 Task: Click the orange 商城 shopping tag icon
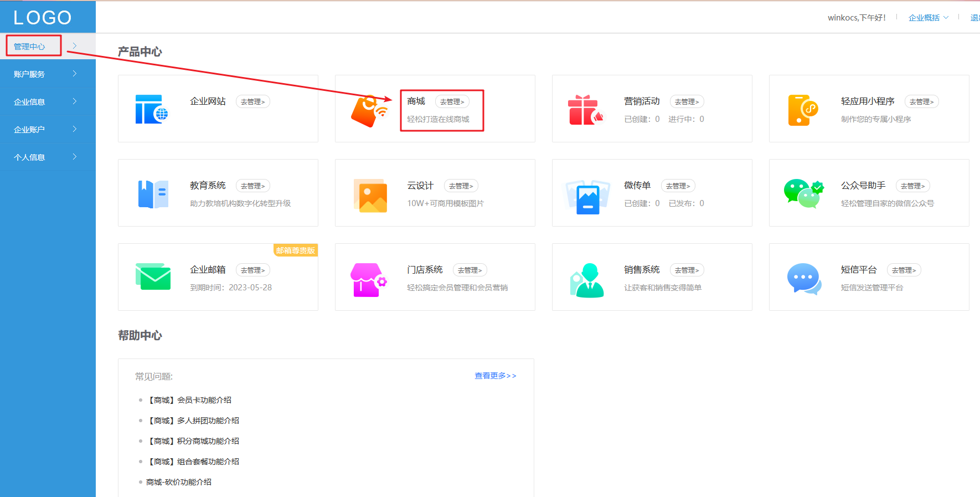click(369, 111)
